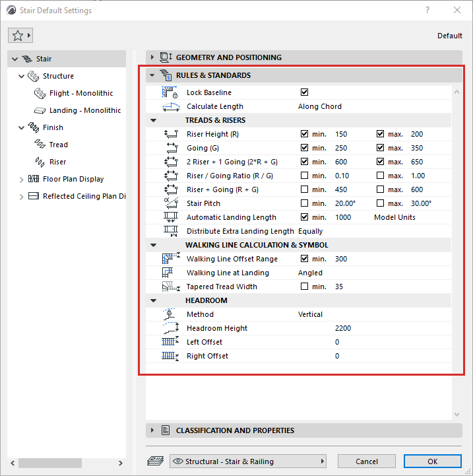Select the Tread tree item
Viewport: 473px width, 476px height.
59,145
